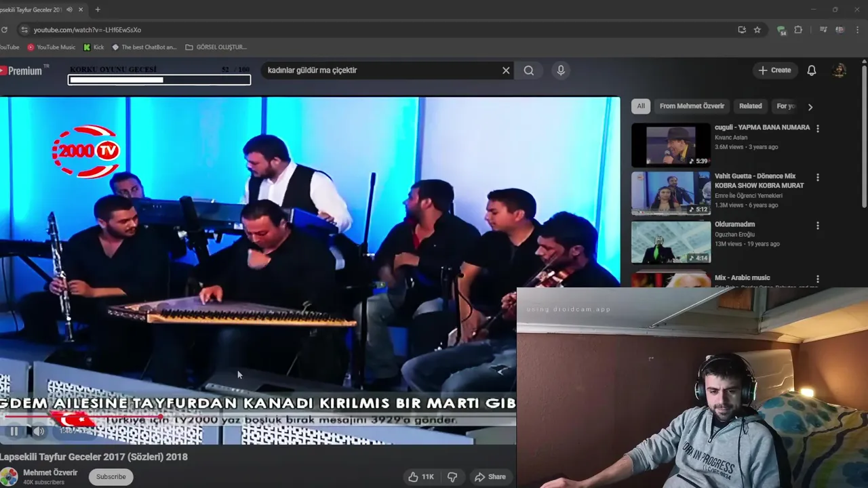Like the video (11K)
This screenshot has height=488, width=868.
421,477
